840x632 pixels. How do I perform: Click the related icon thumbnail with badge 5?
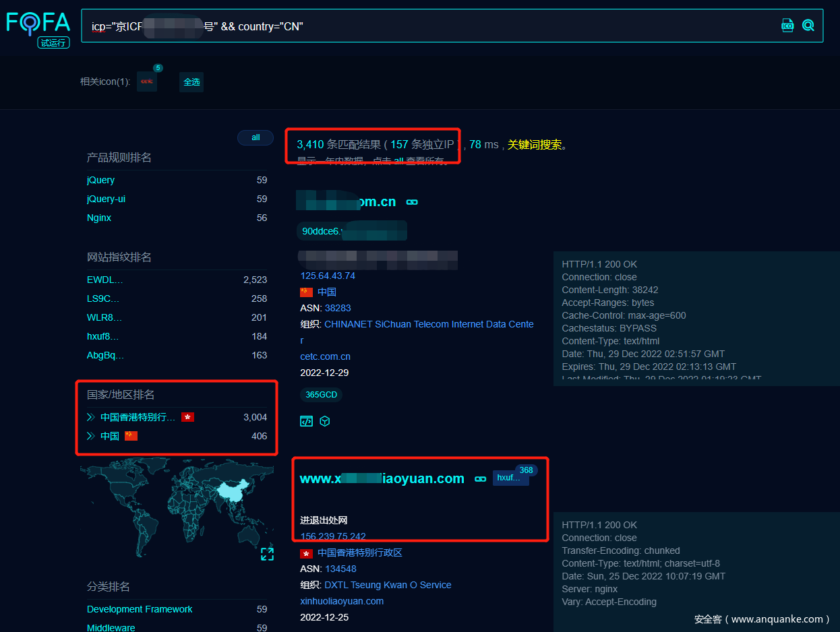click(x=146, y=82)
